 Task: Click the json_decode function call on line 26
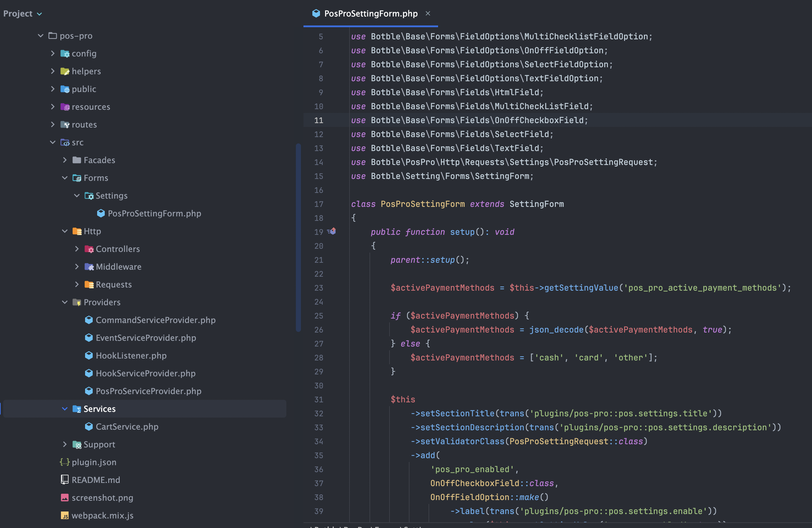point(556,330)
